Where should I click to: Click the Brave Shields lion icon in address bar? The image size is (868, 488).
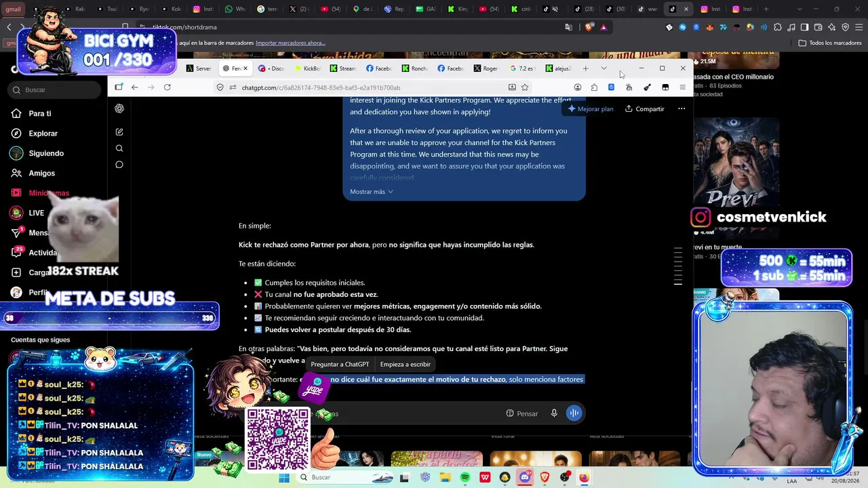pos(589,27)
